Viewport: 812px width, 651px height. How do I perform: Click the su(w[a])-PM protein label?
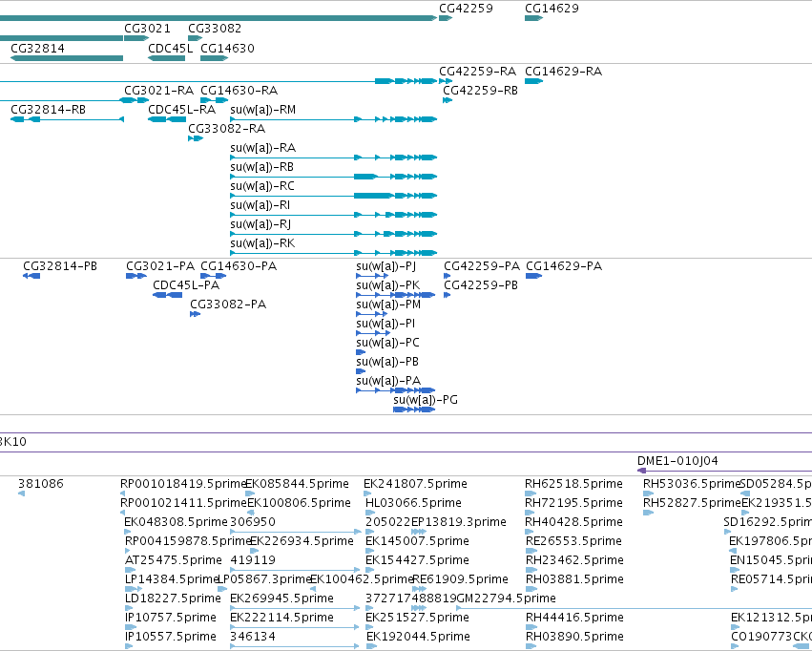[x=388, y=304]
